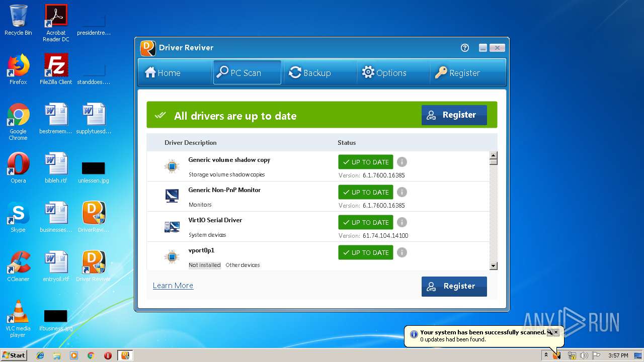This screenshot has width=644, height=362.
Task: Select entryoil.rtf document on desktop
Action: coord(56,266)
